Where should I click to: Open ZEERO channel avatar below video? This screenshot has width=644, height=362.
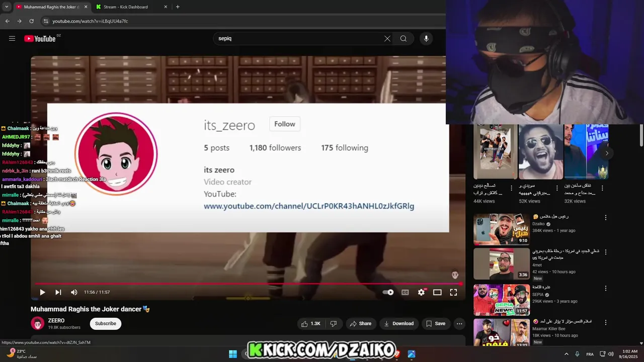(x=38, y=324)
